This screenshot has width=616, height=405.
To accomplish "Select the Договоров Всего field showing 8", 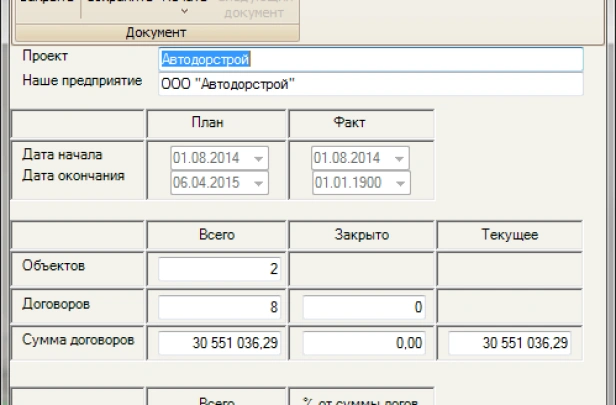I will [x=220, y=306].
